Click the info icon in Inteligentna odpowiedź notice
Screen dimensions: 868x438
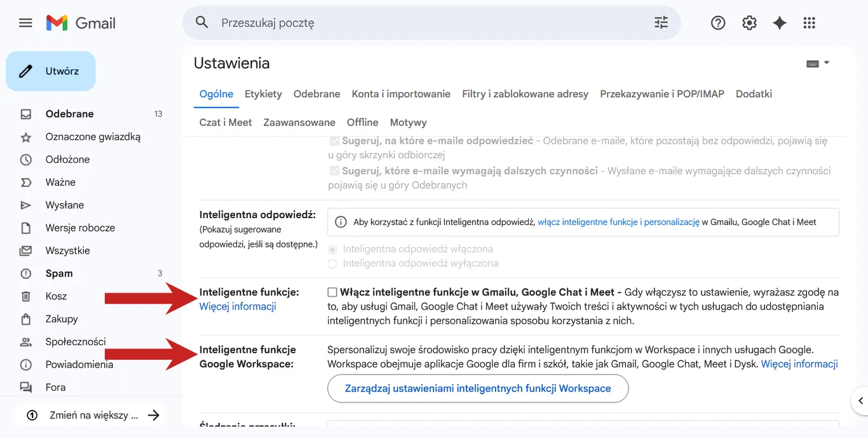click(341, 222)
